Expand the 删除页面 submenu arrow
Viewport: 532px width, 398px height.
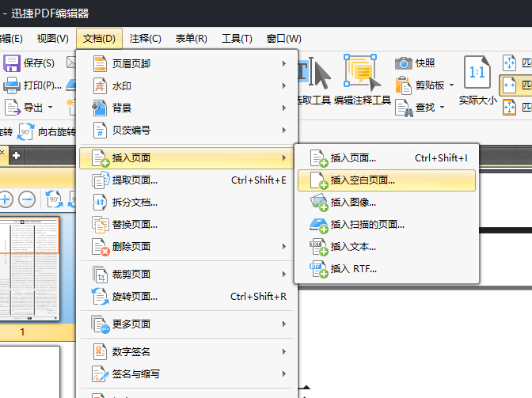284,246
